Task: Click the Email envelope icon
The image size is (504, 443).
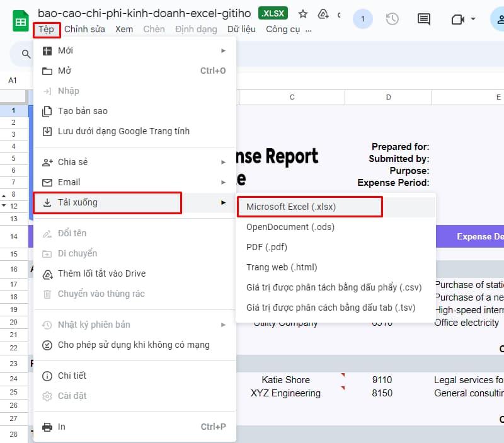Action: coord(47,181)
